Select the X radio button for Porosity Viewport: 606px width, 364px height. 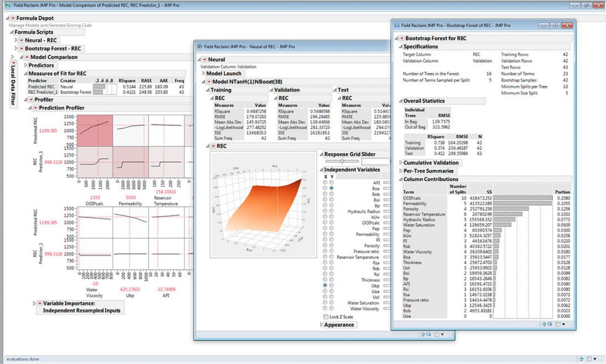(x=326, y=246)
